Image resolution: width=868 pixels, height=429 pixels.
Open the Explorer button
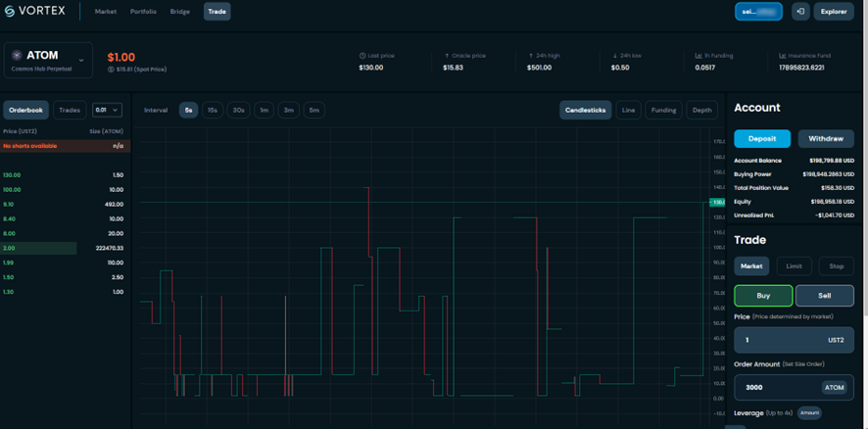834,12
